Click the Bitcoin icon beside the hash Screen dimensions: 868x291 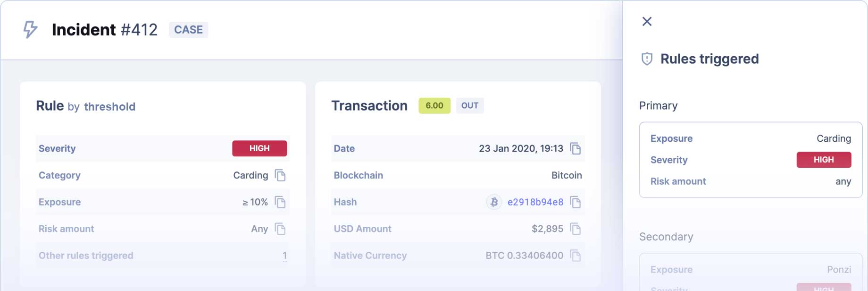pyautogui.click(x=494, y=202)
